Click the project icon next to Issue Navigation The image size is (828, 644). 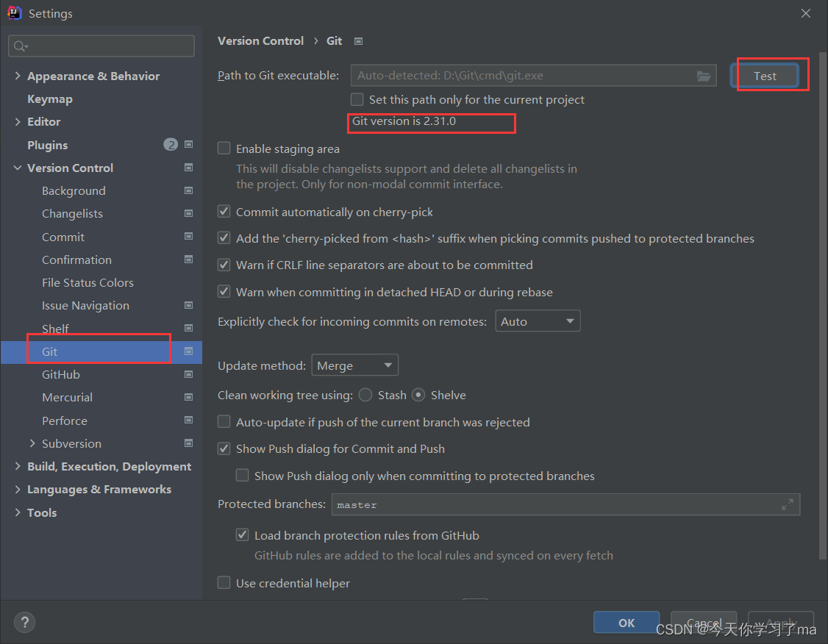point(188,305)
